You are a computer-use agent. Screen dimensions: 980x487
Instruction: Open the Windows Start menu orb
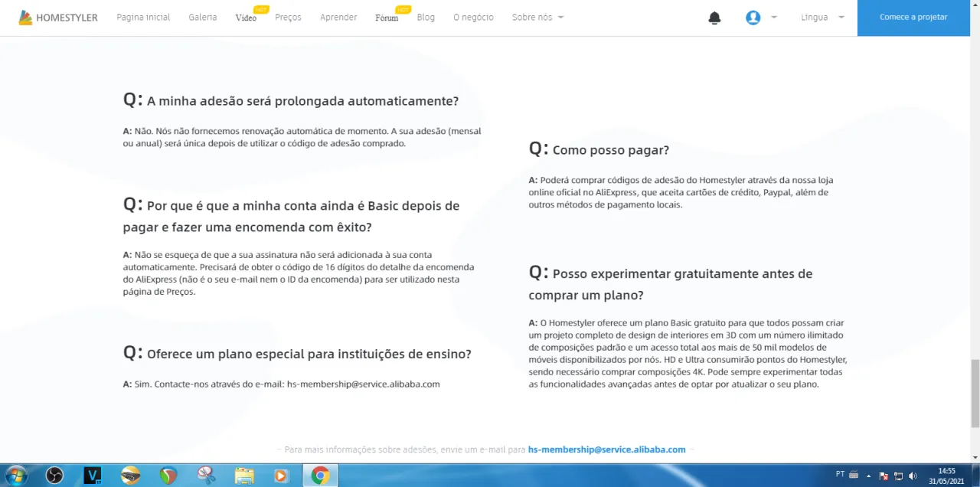click(16, 476)
